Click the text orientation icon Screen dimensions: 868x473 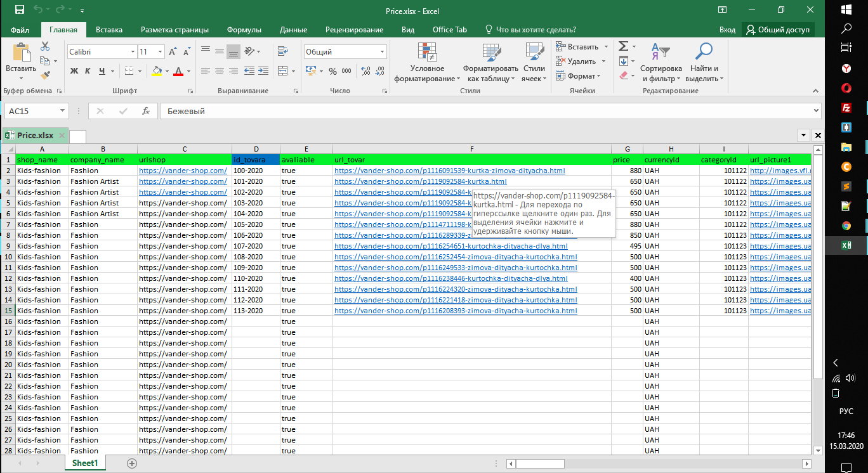[x=249, y=51]
